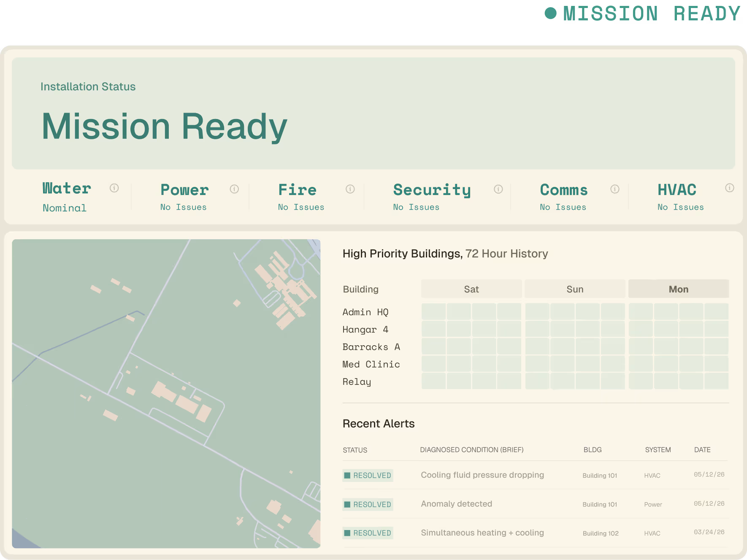Screen dimensions: 747x560
Task: Select the Admin HQ building row
Action: click(x=536, y=312)
